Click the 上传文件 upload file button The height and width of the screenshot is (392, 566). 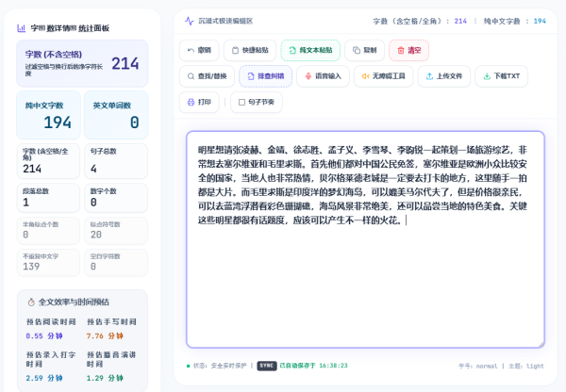tap(444, 76)
